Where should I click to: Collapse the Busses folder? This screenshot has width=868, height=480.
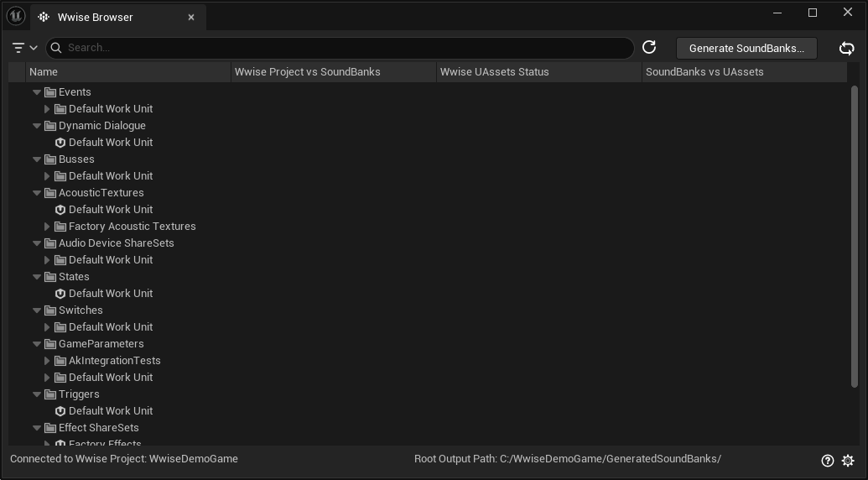(37, 159)
